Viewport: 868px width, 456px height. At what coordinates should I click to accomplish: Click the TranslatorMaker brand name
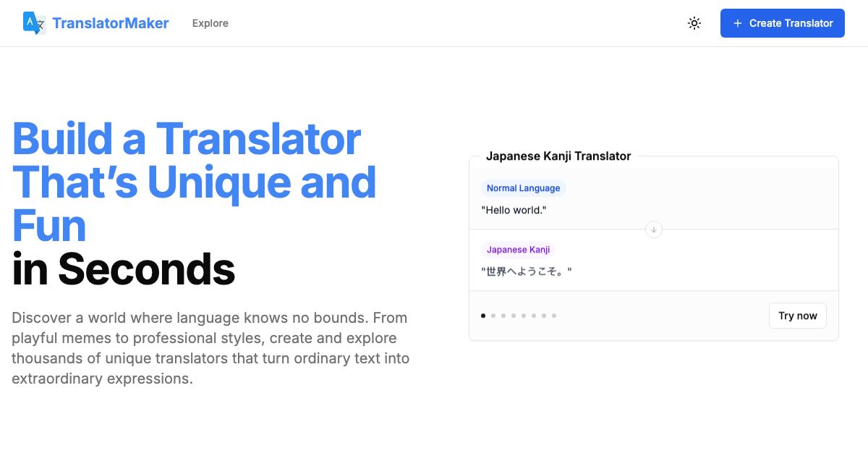[x=110, y=22]
